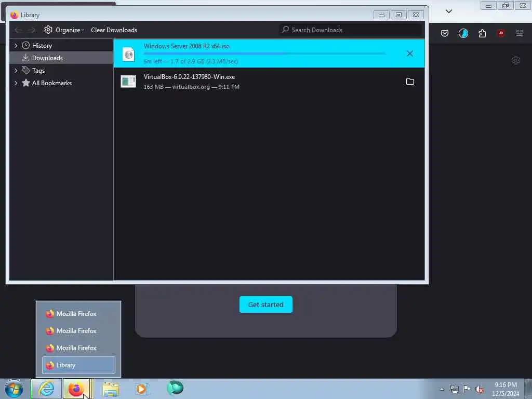This screenshot has height=399, width=532.
Task: Click the blue circular extension icon in Firefox toolbar
Action: pyautogui.click(x=463, y=33)
